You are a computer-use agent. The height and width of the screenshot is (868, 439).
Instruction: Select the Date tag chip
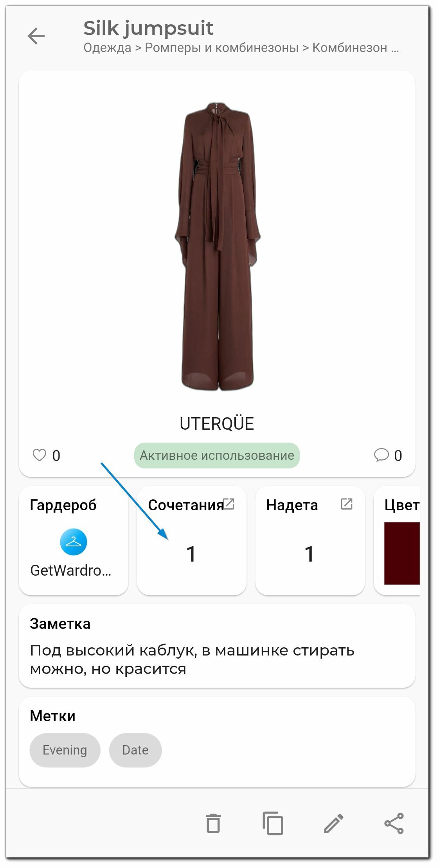pyautogui.click(x=135, y=750)
